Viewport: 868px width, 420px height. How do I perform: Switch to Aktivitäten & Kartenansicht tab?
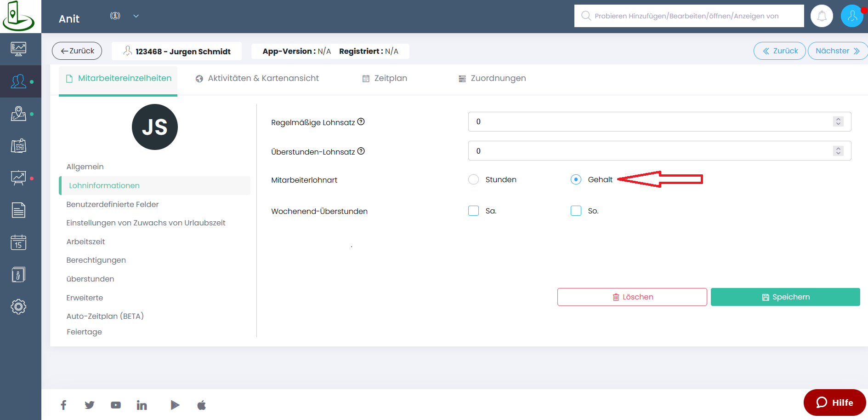pyautogui.click(x=257, y=78)
